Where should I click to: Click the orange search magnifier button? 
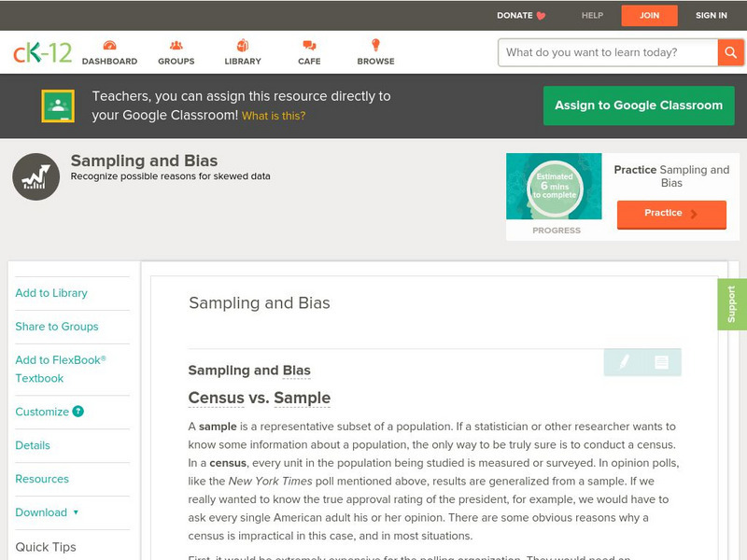[730, 52]
